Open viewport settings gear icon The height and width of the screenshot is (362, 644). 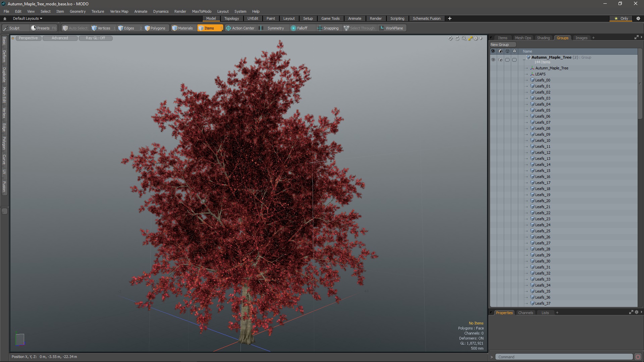(x=476, y=38)
